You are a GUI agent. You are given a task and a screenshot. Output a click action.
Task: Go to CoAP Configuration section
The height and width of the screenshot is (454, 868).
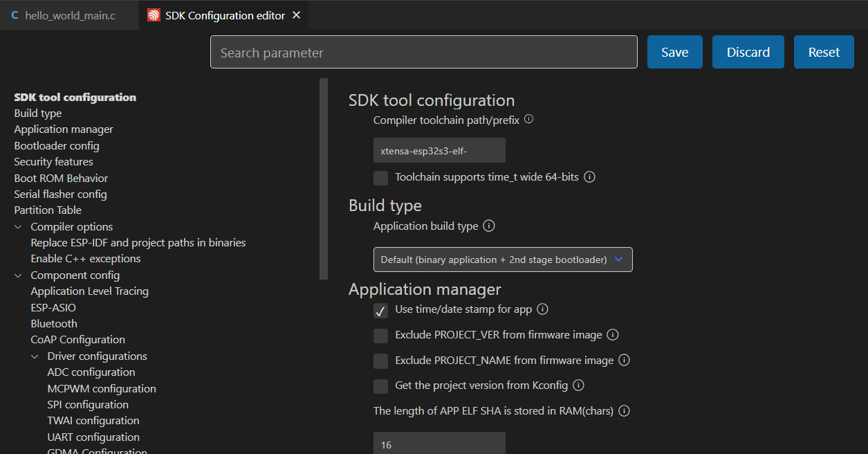point(78,340)
